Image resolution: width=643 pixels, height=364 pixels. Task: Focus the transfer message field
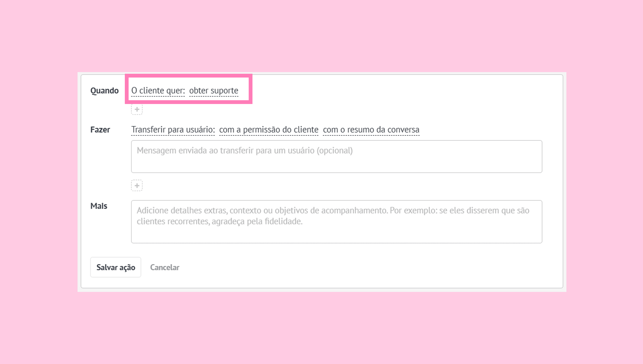coord(336,156)
